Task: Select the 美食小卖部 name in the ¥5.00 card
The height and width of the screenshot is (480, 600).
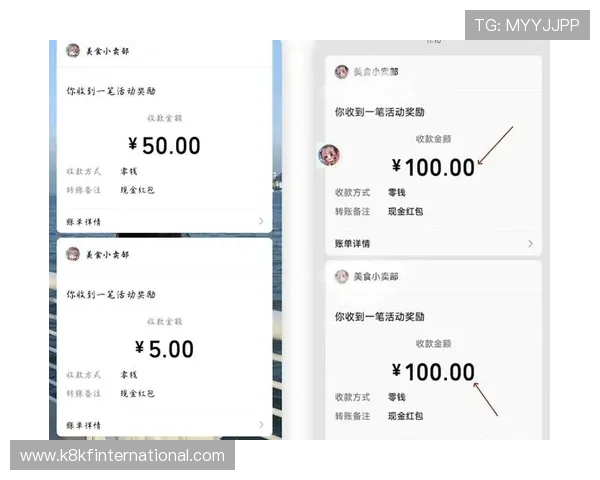Action: point(107,255)
